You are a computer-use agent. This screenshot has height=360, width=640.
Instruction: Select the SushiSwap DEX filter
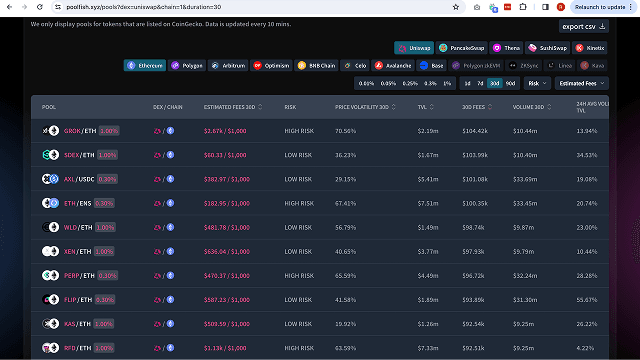pyautogui.click(x=547, y=48)
